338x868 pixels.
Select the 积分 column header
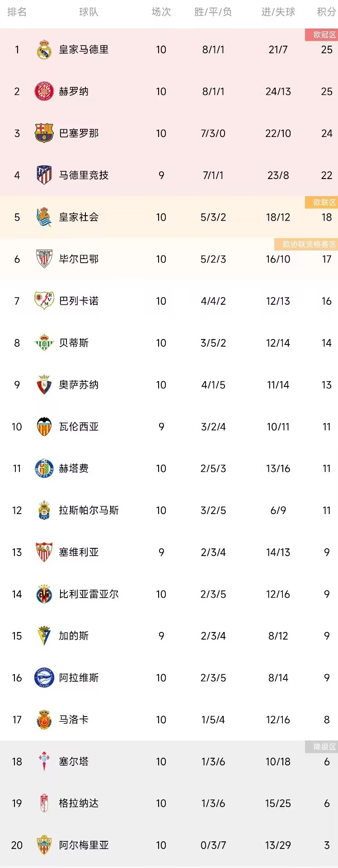point(326,12)
